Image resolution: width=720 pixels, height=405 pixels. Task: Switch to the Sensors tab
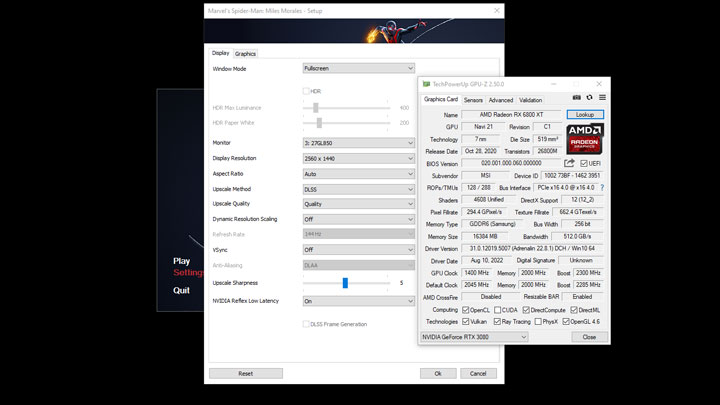tap(473, 100)
